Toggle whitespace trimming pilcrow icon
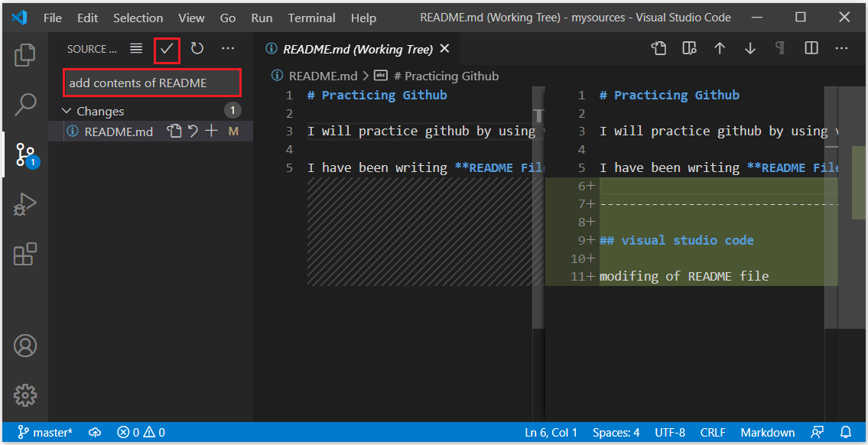This screenshot has width=868, height=445. (781, 49)
